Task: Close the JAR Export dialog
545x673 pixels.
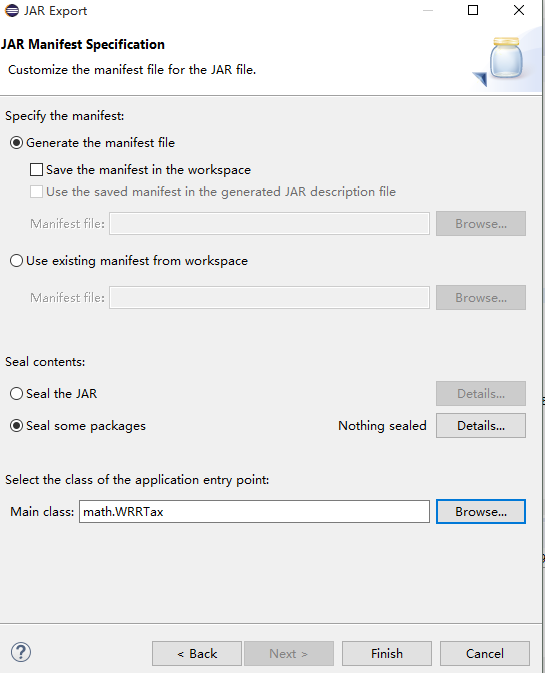Action: [x=519, y=10]
